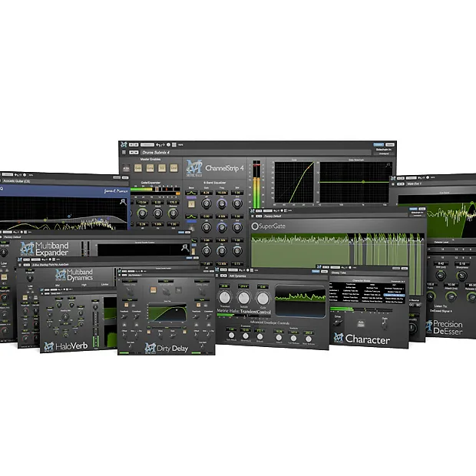Click the Metric Halo logo beside Character

pyautogui.click(x=339, y=338)
